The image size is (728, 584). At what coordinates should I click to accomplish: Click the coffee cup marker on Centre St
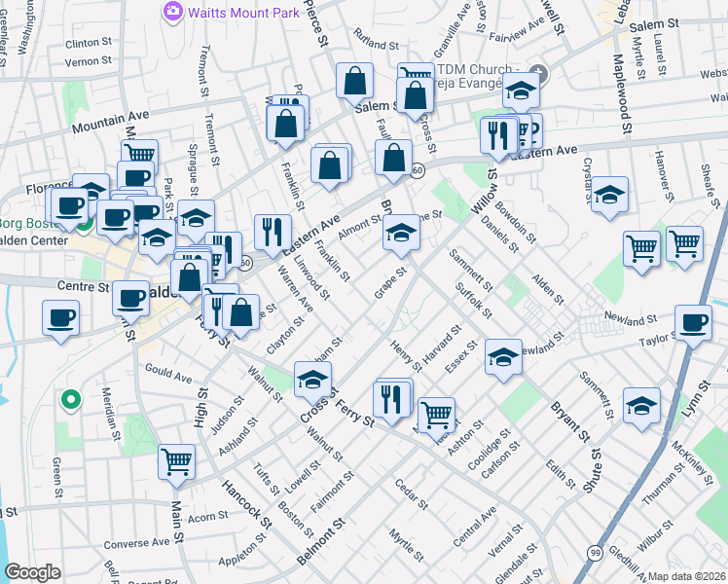[x=131, y=301]
